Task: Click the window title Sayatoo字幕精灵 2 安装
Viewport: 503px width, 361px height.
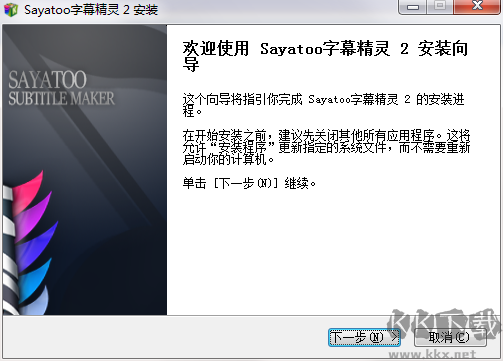Action: [x=91, y=10]
